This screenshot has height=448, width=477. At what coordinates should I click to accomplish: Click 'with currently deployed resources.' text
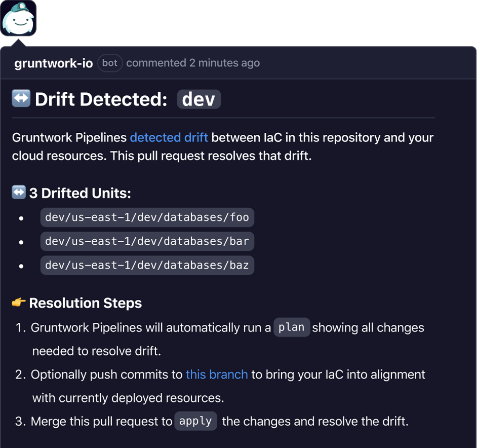(x=128, y=398)
